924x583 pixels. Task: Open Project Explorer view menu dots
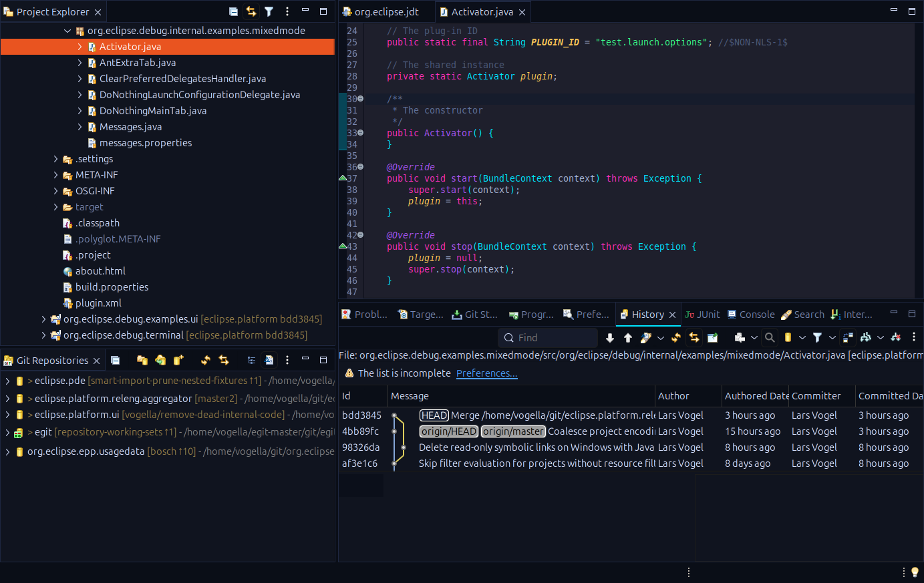pos(287,11)
